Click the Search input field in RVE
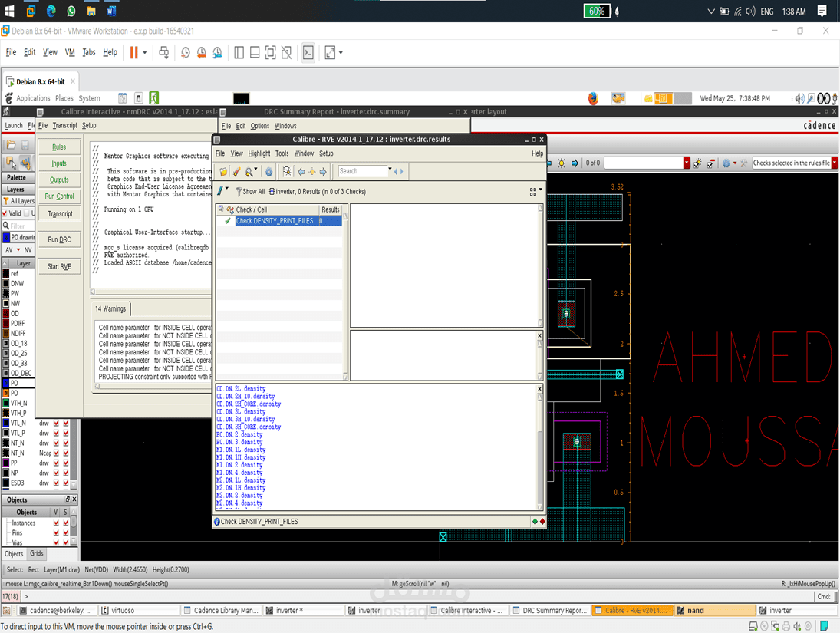 click(362, 172)
